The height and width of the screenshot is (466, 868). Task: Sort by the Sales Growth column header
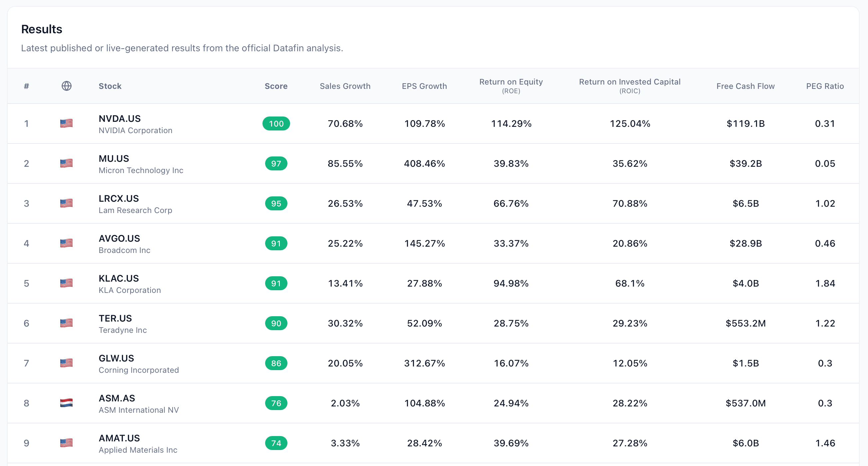[345, 86]
